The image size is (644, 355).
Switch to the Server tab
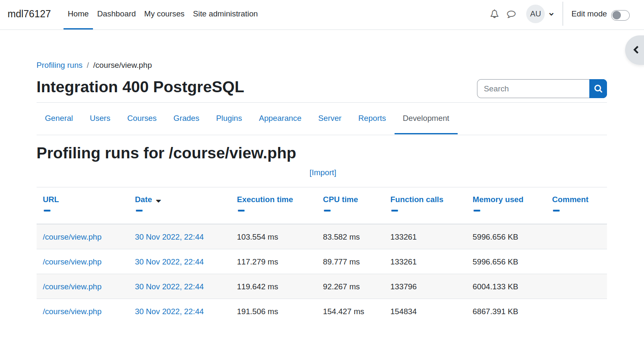point(330,118)
